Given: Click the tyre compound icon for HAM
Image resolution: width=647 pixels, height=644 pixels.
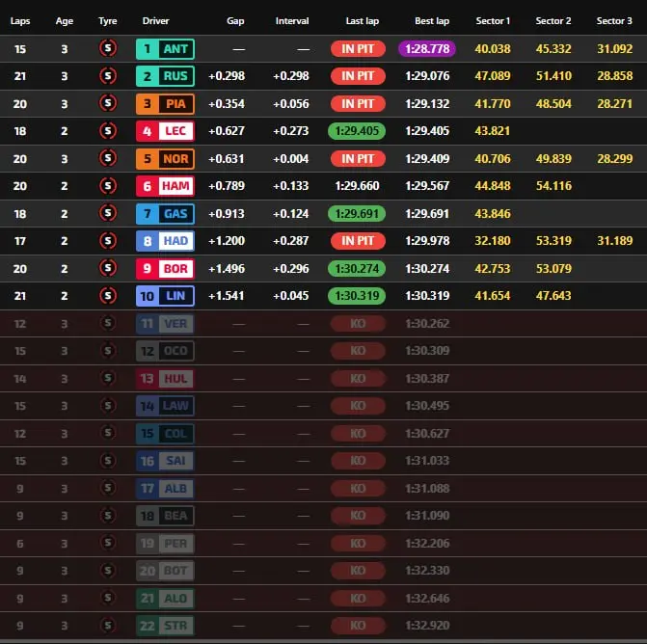Looking at the screenshot, I should [x=108, y=186].
